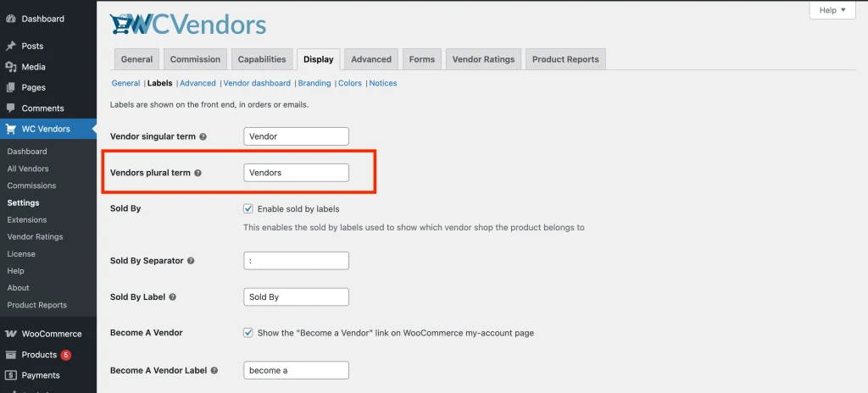
Task: Open the Product Reports tab
Action: (565, 59)
